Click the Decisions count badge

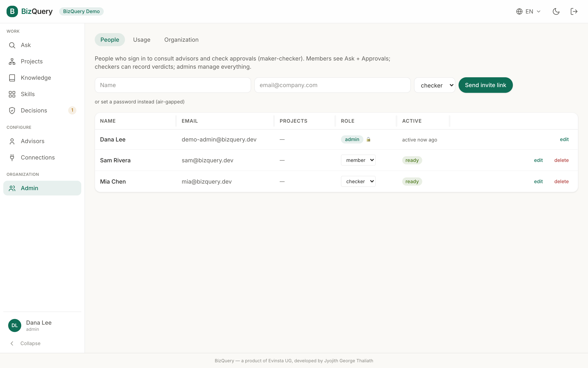click(72, 110)
